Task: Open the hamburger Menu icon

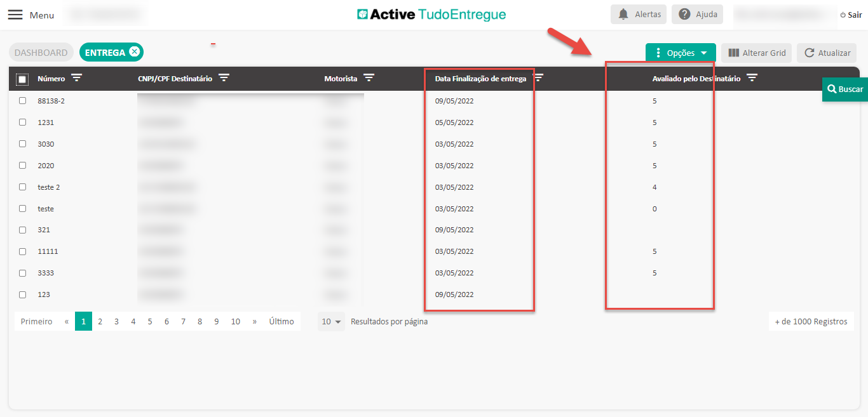Action: (15, 15)
